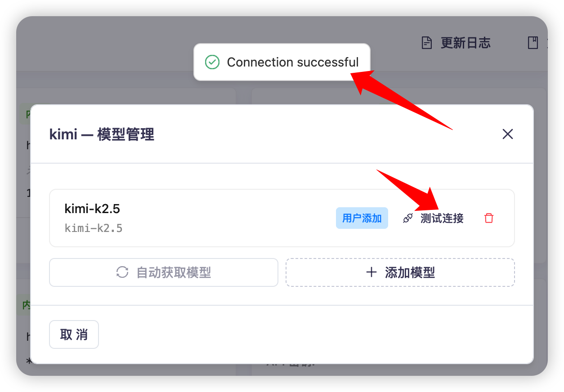Click empty space in the kimi-k2.5 row

click(225, 218)
